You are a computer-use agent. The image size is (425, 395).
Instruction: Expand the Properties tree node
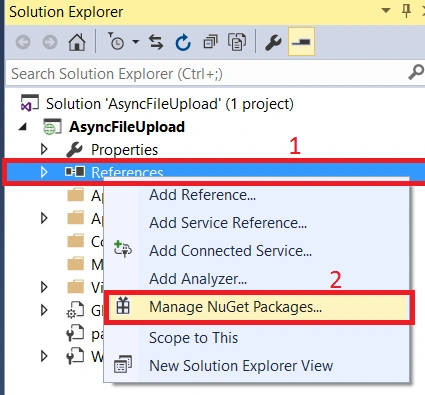click(44, 149)
